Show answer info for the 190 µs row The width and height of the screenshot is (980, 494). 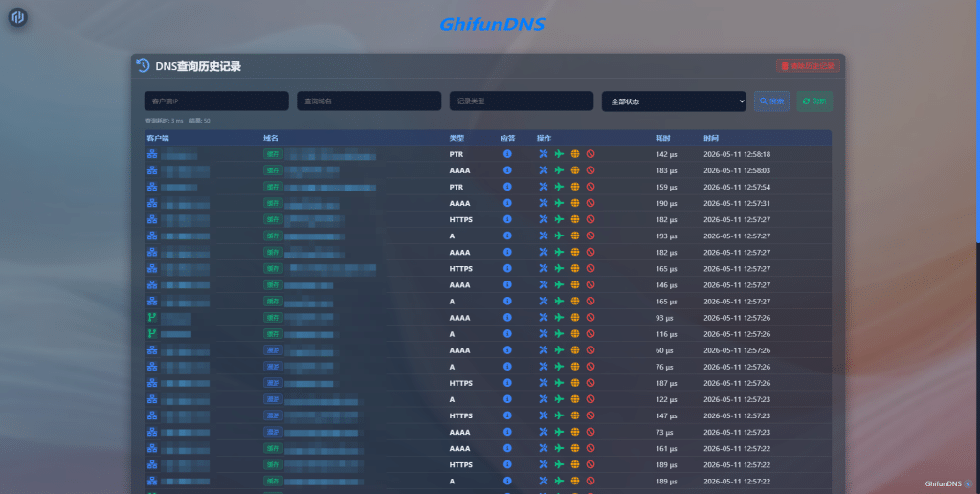(x=507, y=203)
